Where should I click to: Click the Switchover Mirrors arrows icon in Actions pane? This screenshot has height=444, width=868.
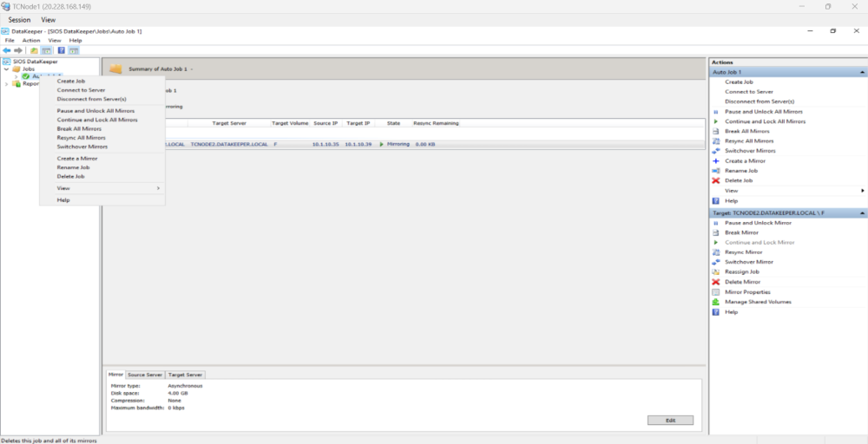tap(715, 151)
